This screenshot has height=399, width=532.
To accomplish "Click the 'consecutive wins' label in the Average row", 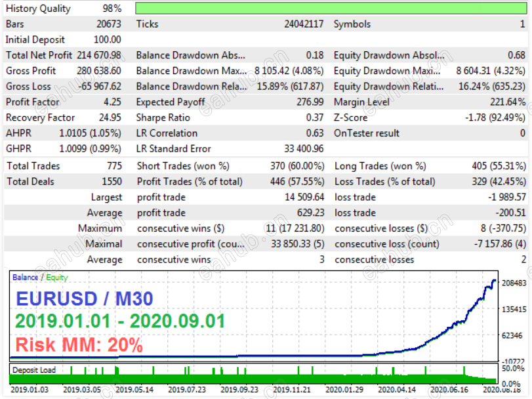I will [174, 260].
